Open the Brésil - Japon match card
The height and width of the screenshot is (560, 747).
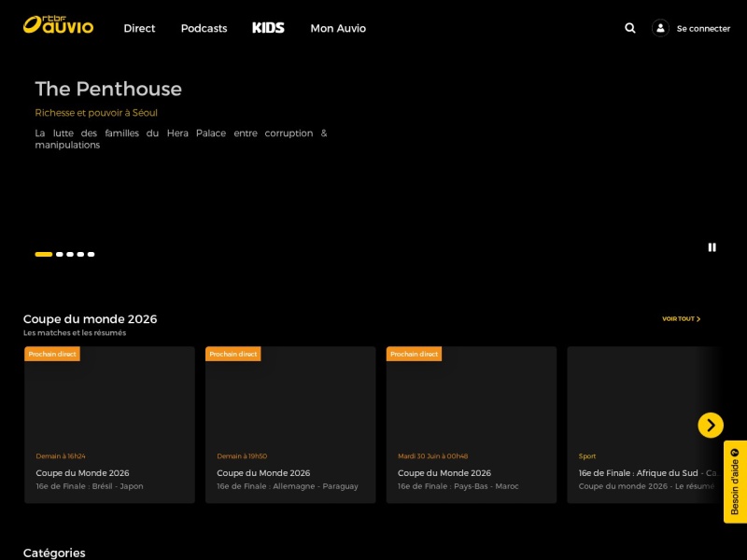tap(109, 425)
